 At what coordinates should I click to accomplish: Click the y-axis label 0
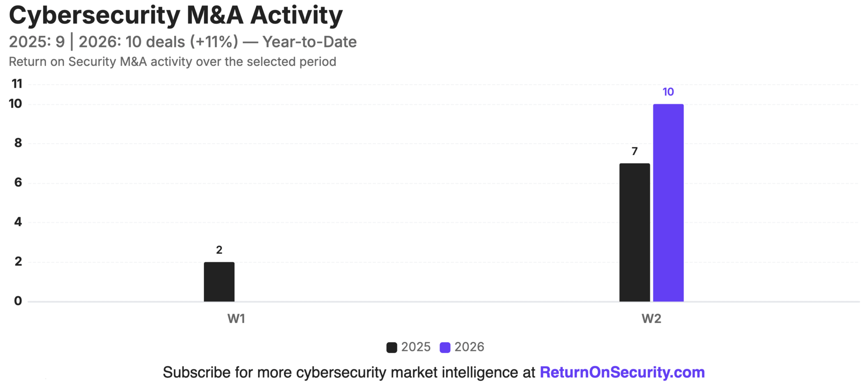pos(18,301)
